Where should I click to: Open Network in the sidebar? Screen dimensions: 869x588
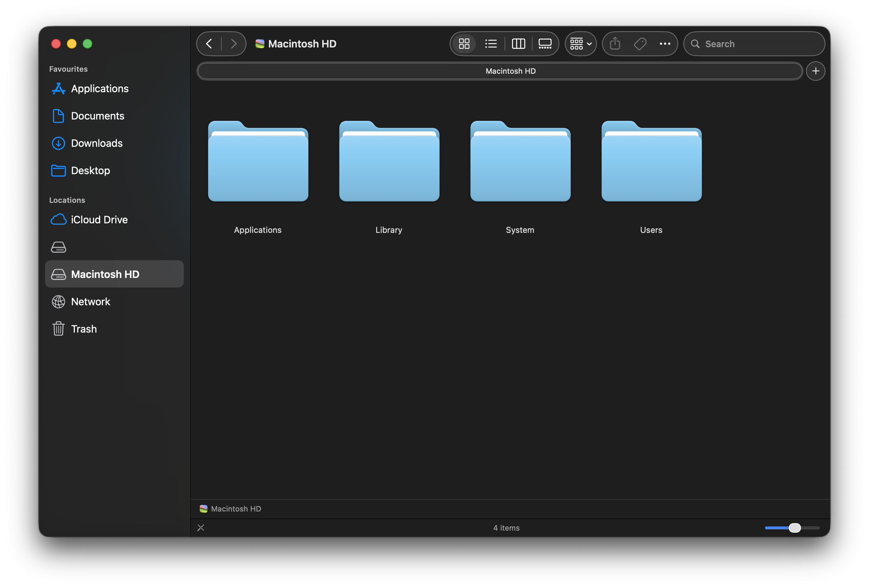pos(114,302)
